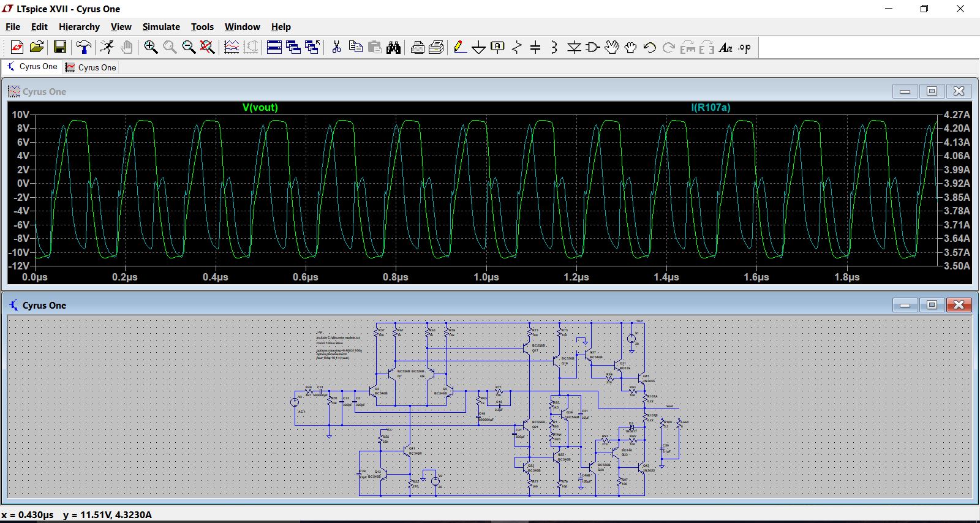980x523 pixels.
Task: Click the Close All windows icon
Action: pyautogui.click(x=312, y=47)
